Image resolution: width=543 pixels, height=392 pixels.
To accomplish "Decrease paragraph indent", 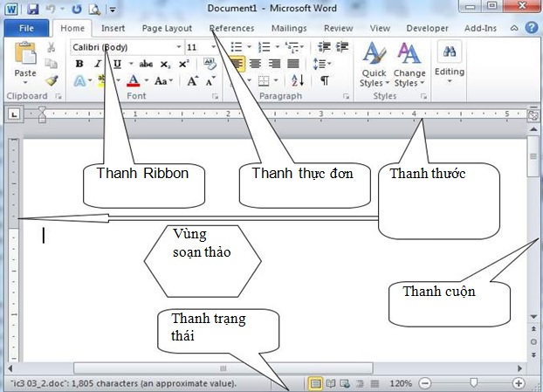I will point(324,47).
